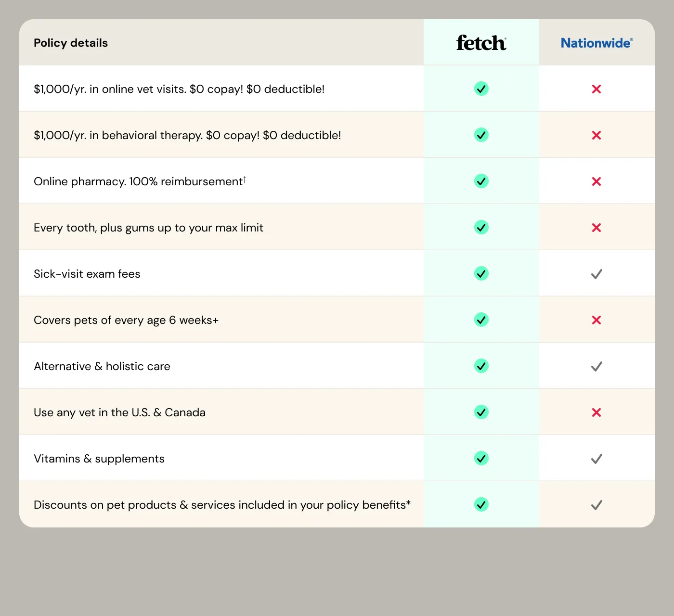
Task: Click fetch checkmark for alternative & holistic care
Action: click(x=481, y=366)
